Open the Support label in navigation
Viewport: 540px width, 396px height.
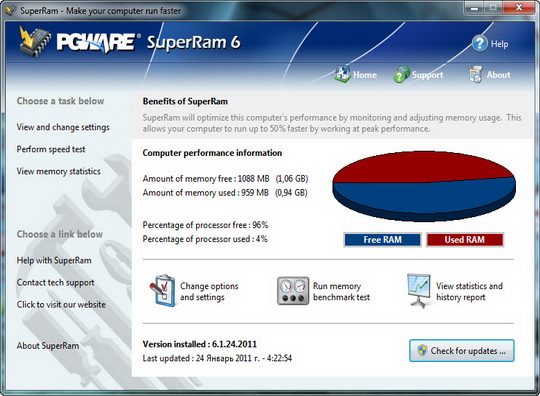point(427,75)
